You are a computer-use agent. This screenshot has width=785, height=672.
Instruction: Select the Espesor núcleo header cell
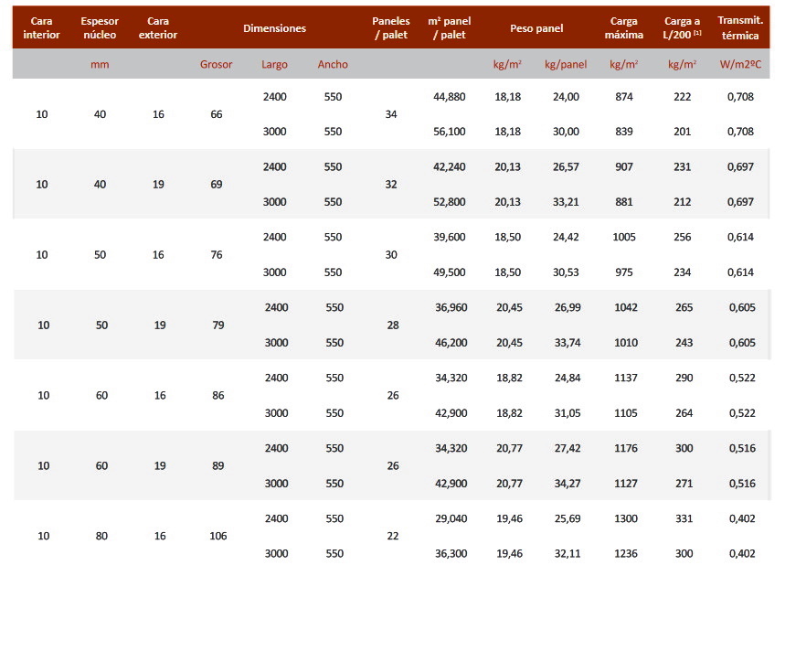click(100, 27)
